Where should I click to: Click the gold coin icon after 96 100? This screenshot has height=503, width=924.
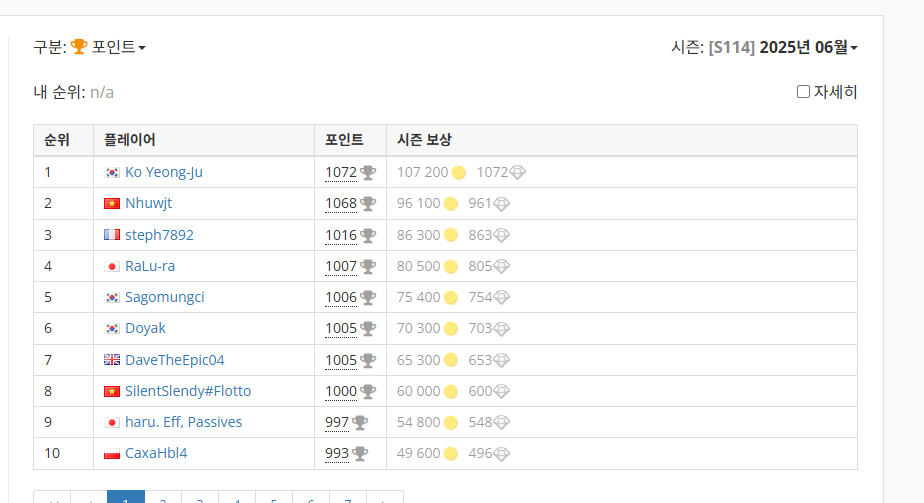click(451, 204)
